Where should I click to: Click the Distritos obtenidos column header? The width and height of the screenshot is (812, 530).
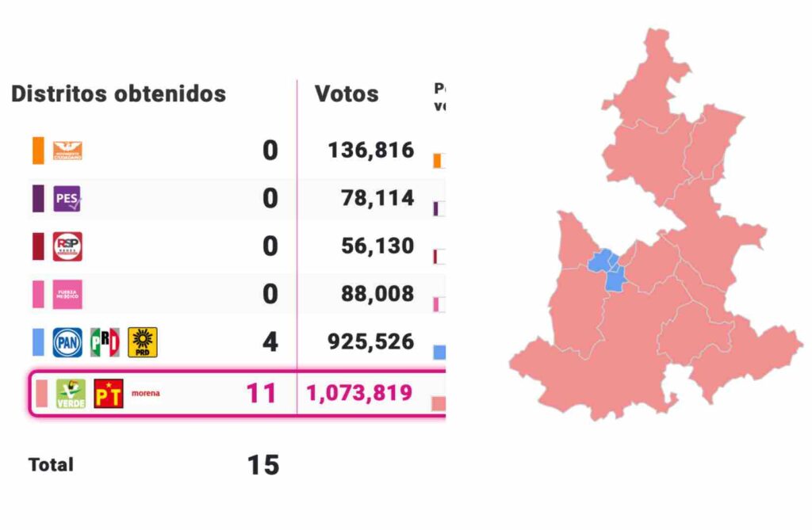click(x=119, y=94)
